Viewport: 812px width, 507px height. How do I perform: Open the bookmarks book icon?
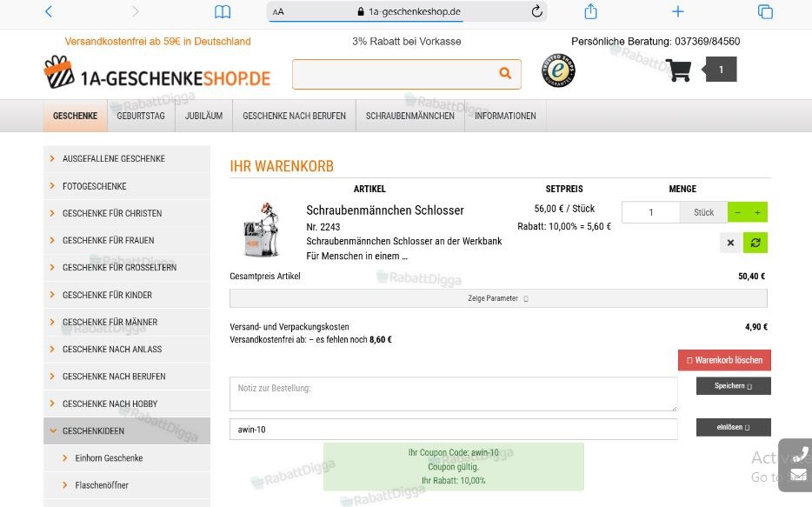tap(223, 11)
